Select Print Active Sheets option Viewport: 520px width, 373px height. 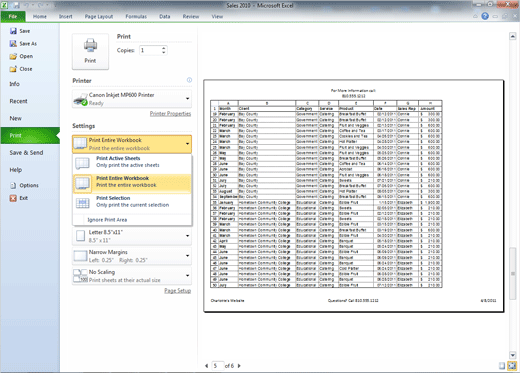point(132,162)
